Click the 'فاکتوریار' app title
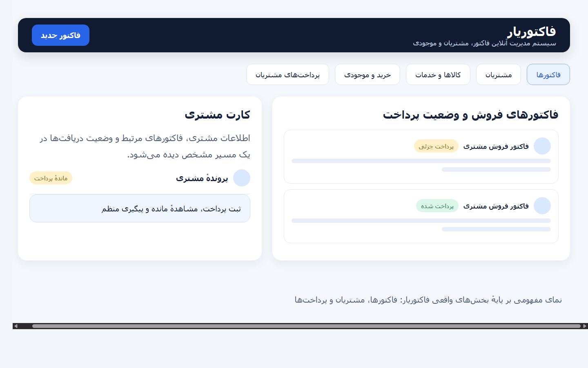This screenshot has width=588, height=368. coord(532,31)
